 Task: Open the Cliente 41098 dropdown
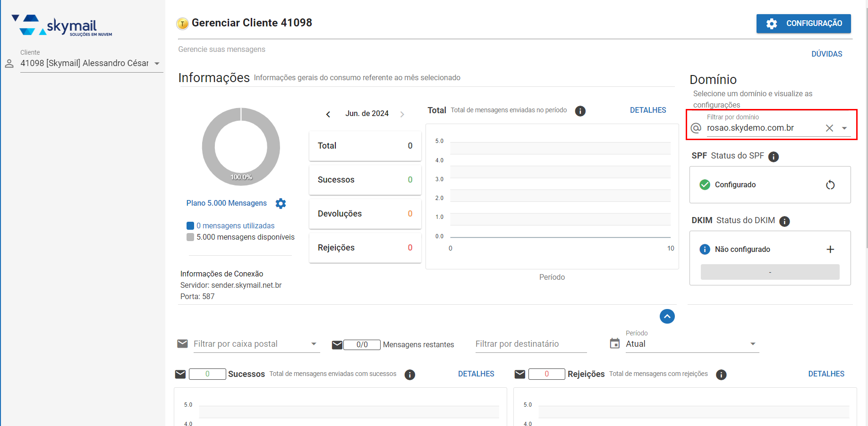(92, 63)
